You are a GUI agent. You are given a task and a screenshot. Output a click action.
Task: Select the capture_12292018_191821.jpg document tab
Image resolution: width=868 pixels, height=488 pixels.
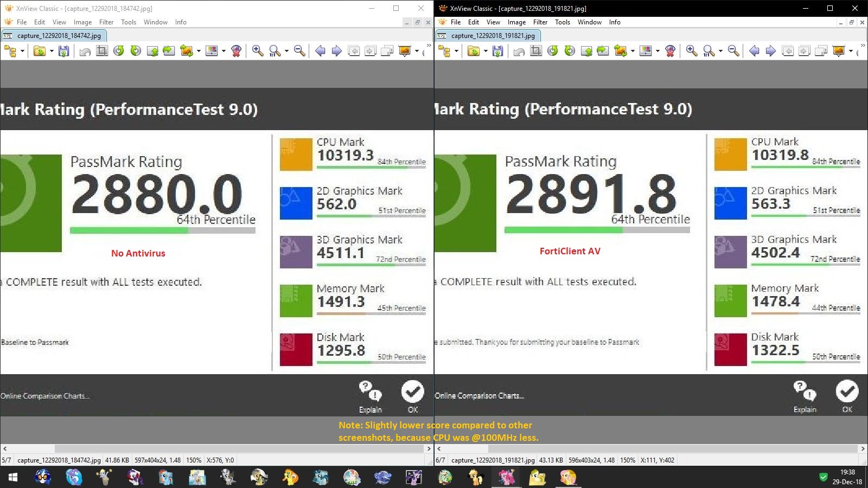pos(488,36)
